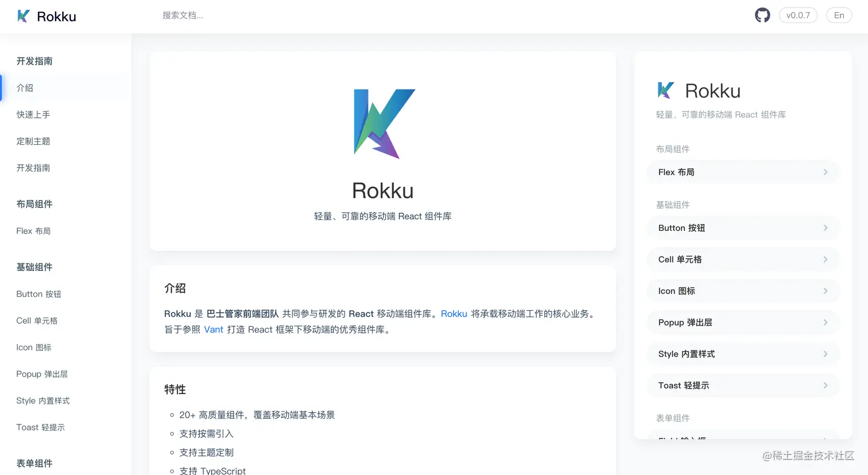Screen dimensions: 868x475
Task: Open Toast 轻提示 in the sidebar
Action: click(x=40, y=427)
